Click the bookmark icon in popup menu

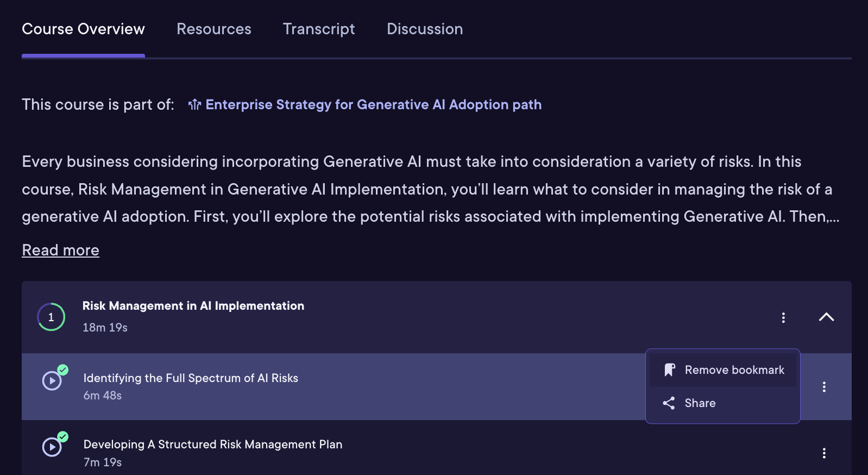coord(669,370)
